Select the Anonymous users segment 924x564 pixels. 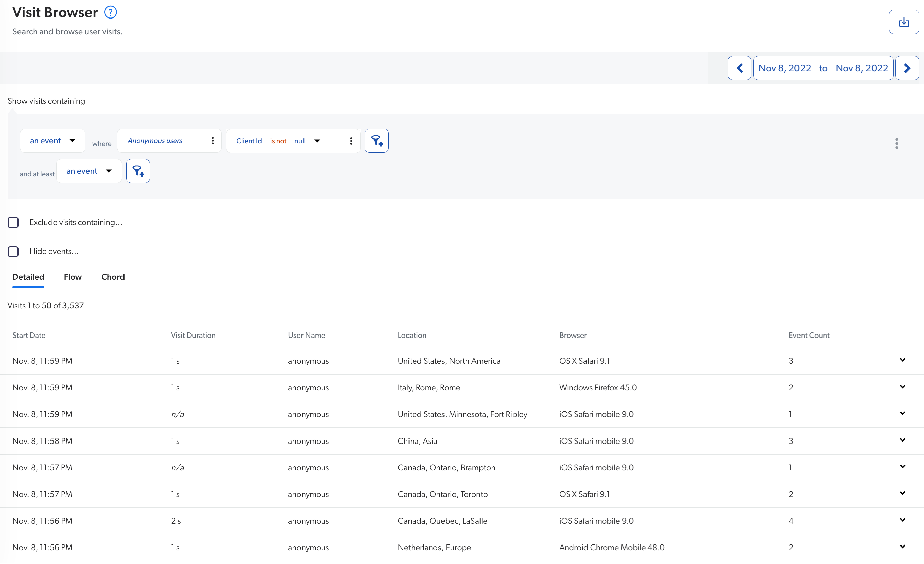click(155, 141)
